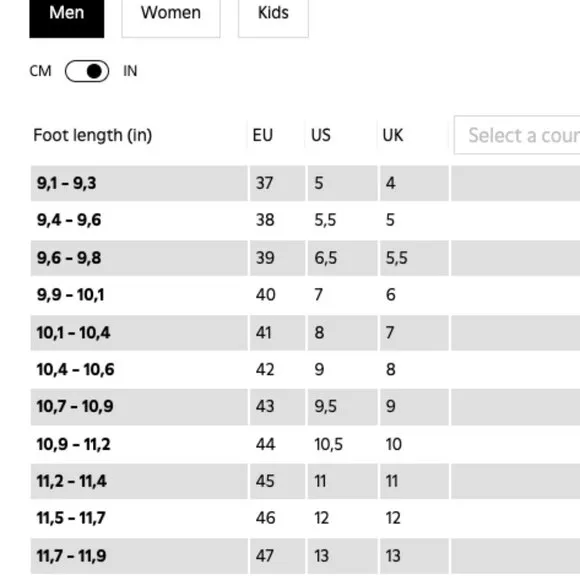Select the Kids size tab

click(273, 17)
